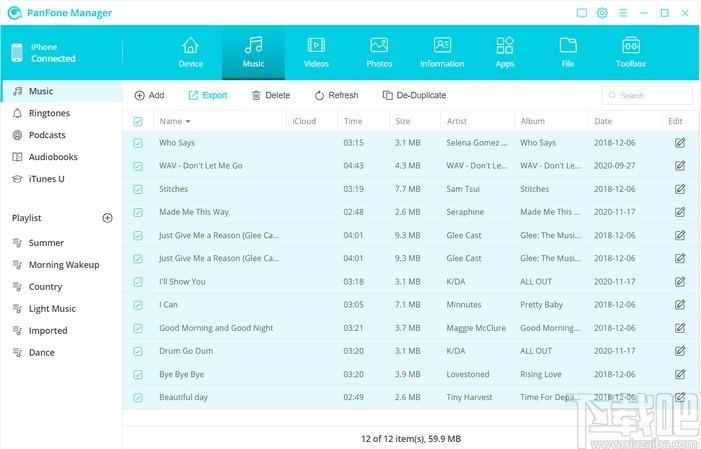The width and height of the screenshot is (701, 449).
Task: Click the Add button
Action: tap(149, 95)
